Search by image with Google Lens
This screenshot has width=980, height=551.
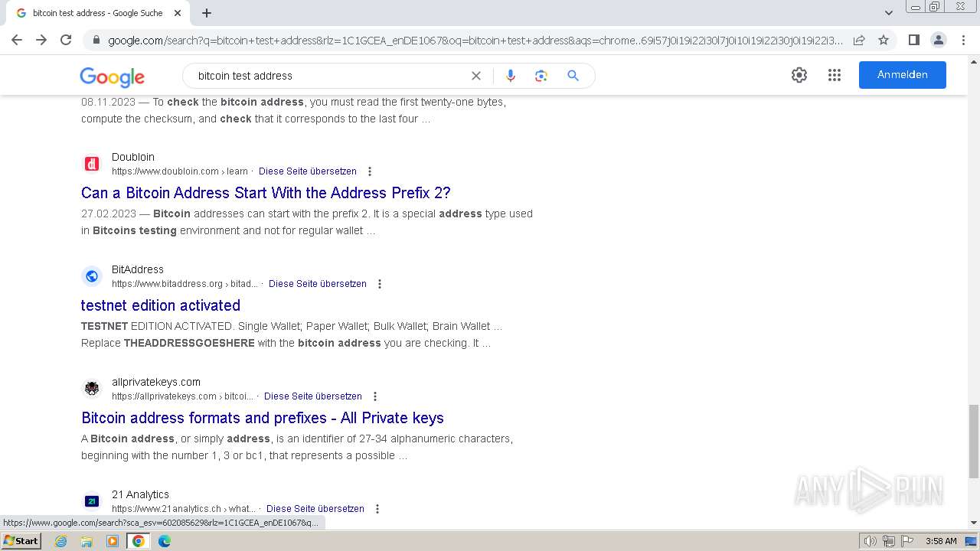[x=541, y=76]
